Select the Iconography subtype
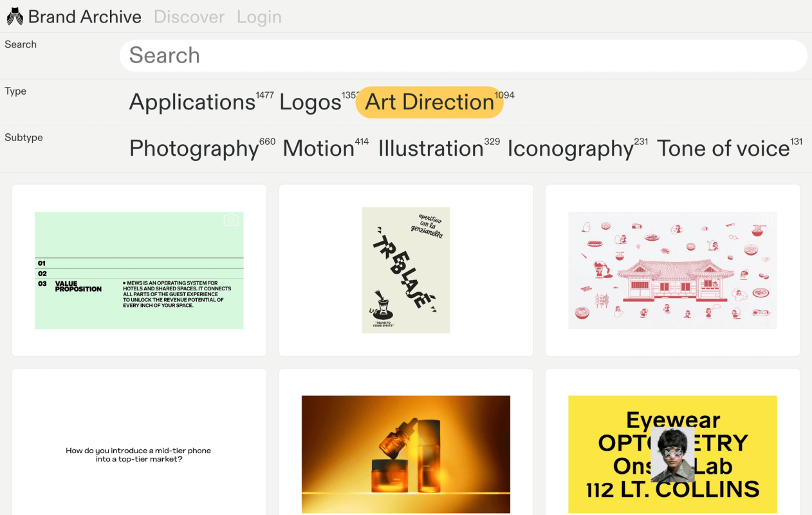The width and height of the screenshot is (812, 515). (570, 149)
